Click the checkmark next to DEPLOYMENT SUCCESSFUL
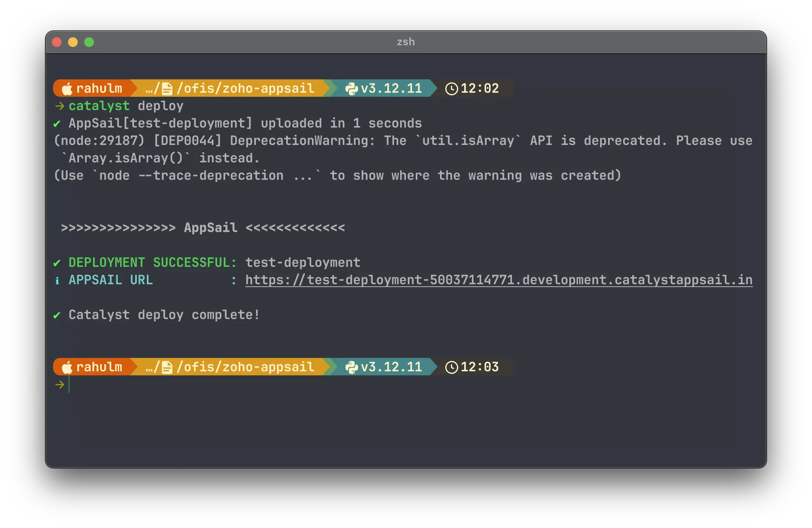 (x=57, y=262)
